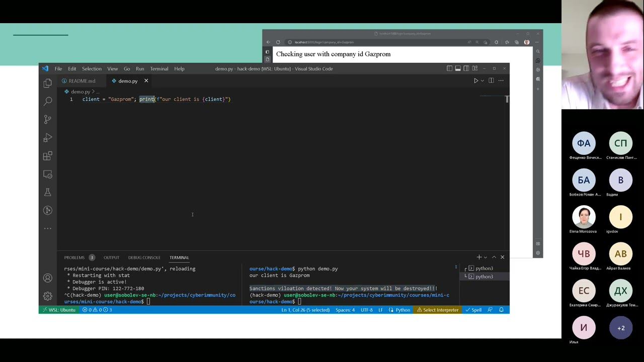Click participant Elena Morozova thumbnail
The image size is (644, 362).
[x=584, y=217]
